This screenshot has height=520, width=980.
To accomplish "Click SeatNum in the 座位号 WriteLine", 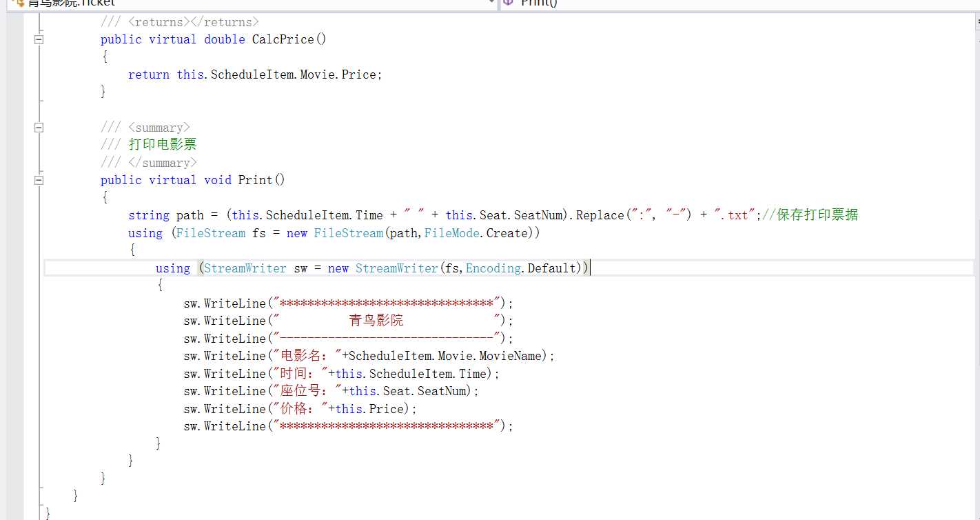I will click(441, 391).
